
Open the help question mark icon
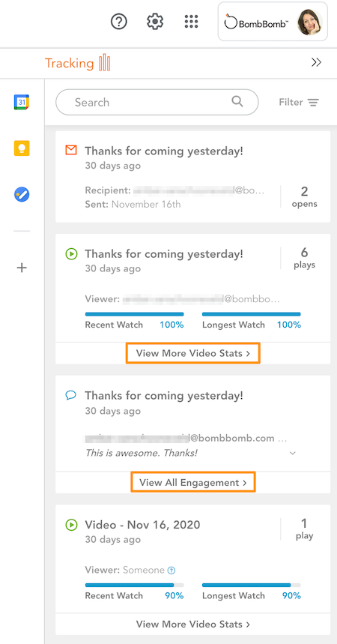pos(119,21)
